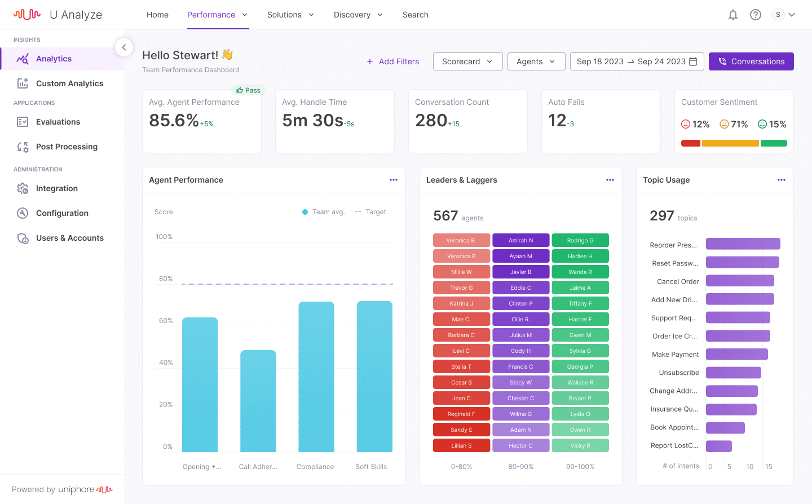The width and height of the screenshot is (812, 504).
Task: Toggle the Target line legend off
Action: pyautogui.click(x=370, y=211)
